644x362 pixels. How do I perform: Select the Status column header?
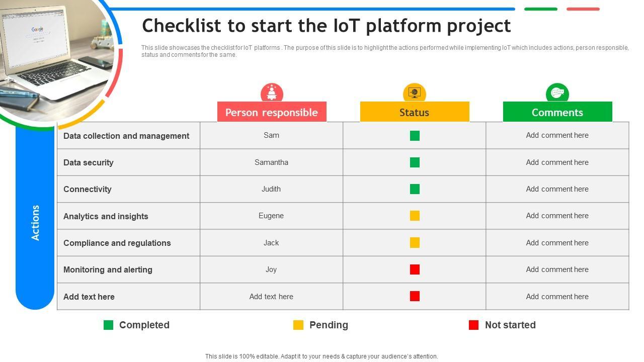[415, 112]
